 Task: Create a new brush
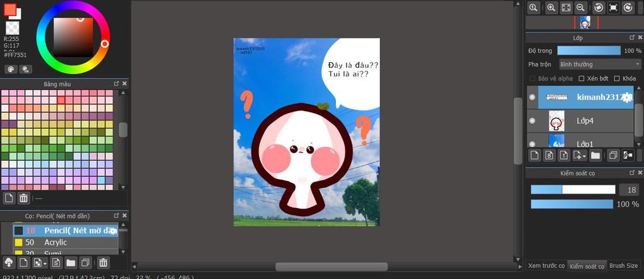pyautogui.click(x=23, y=262)
